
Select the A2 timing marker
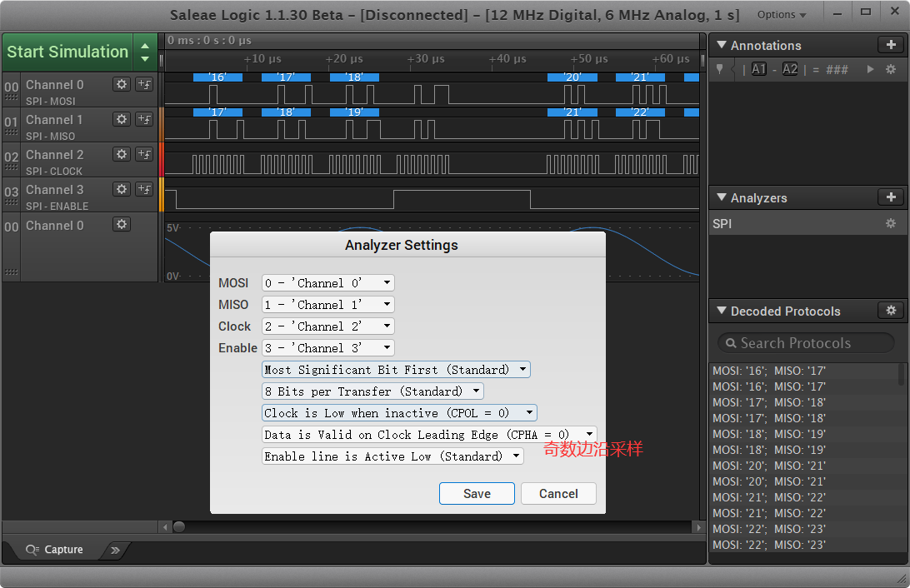pos(790,70)
